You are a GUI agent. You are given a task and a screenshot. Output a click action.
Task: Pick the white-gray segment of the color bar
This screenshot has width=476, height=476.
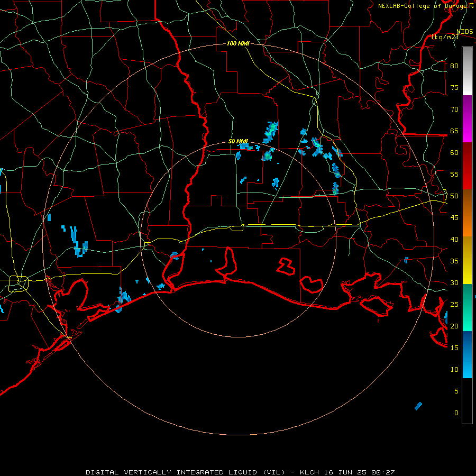click(x=467, y=71)
